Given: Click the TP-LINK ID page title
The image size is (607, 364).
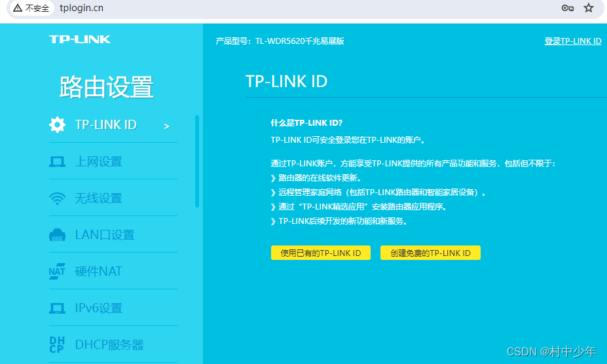Looking at the screenshot, I should tap(286, 81).
